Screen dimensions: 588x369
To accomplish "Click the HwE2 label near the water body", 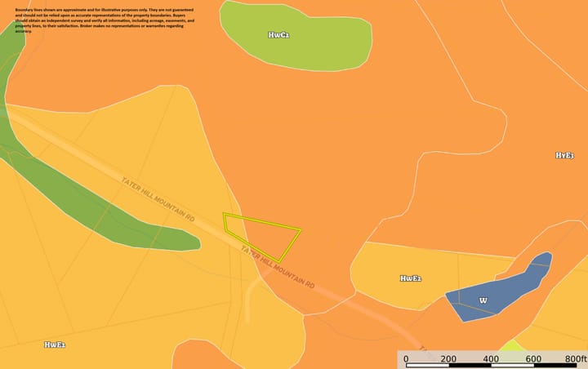I will 411,278.
